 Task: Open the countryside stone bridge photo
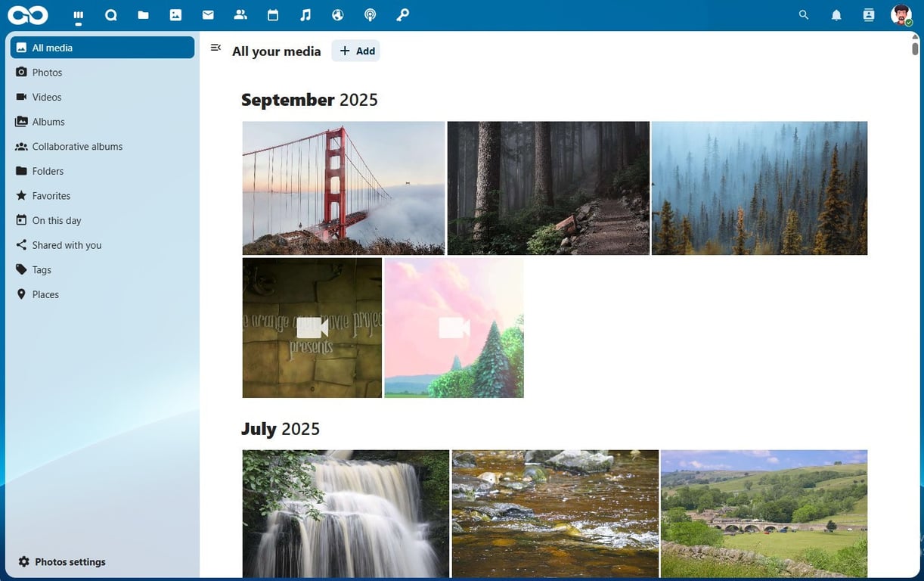click(x=764, y=514)
